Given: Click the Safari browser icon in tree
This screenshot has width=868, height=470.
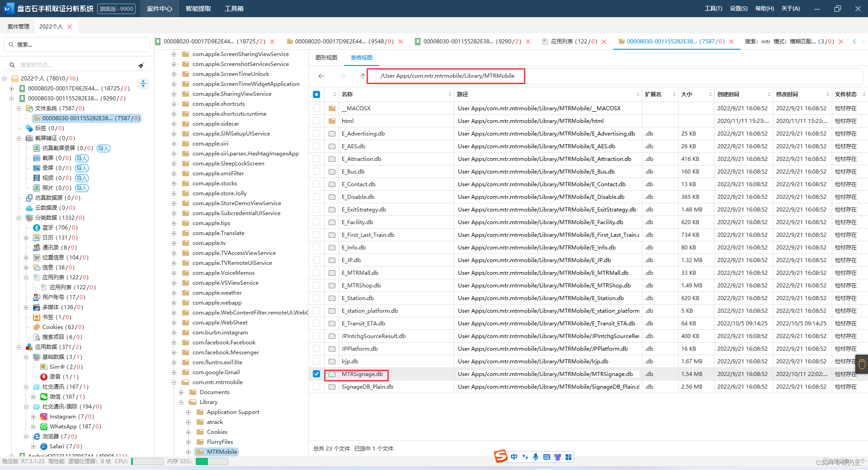Looking at the screenshot, I should click(x=44, y=446).
